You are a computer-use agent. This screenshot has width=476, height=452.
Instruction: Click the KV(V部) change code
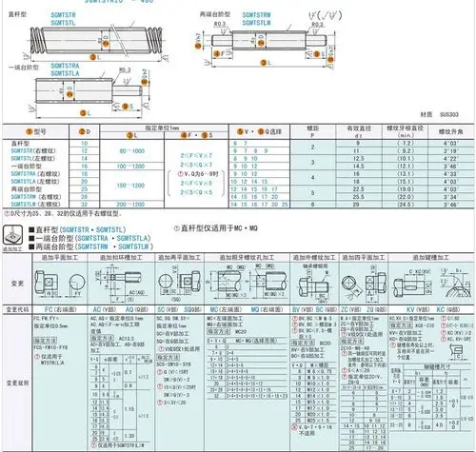tap(418, 309)
